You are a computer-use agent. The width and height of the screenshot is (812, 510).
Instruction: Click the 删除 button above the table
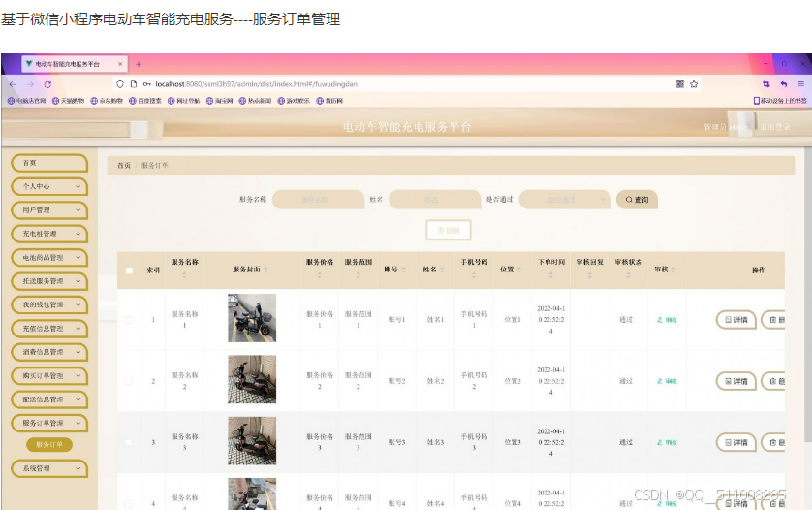(449, 230)
